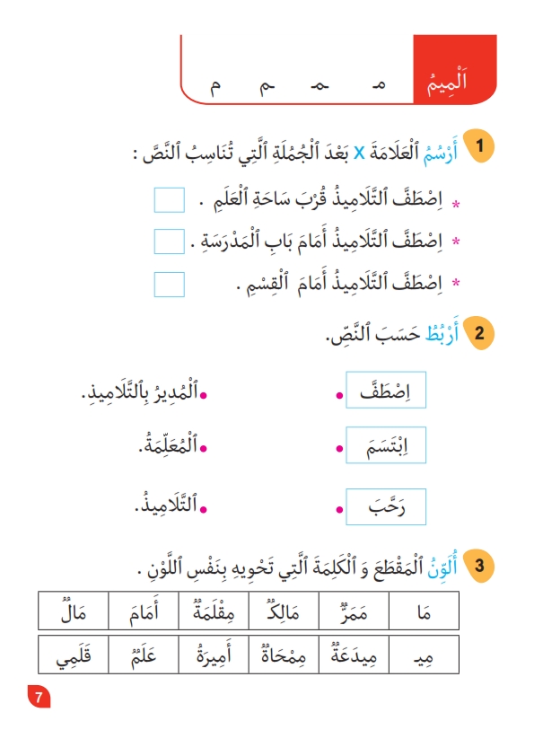This screenshot has height=756, width=534.
Task: Click the yellow exercise number 3 badge
Action: point(478,566)
